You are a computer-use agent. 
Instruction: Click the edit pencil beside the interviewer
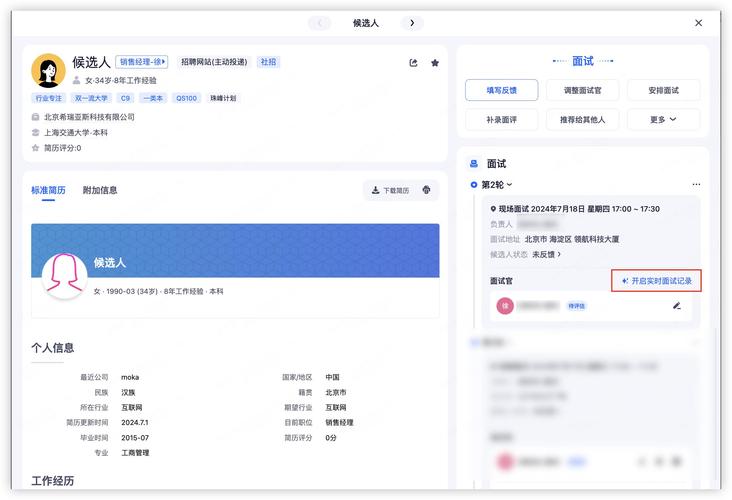point(677,305)
